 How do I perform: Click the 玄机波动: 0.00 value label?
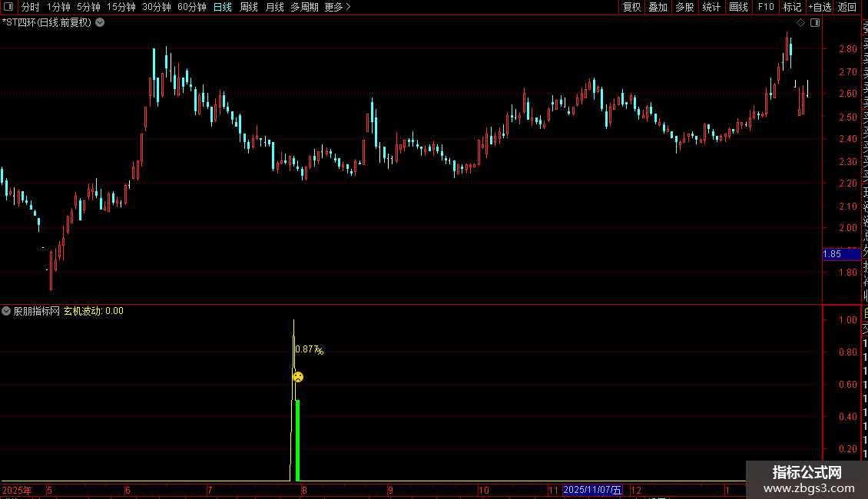94,311
